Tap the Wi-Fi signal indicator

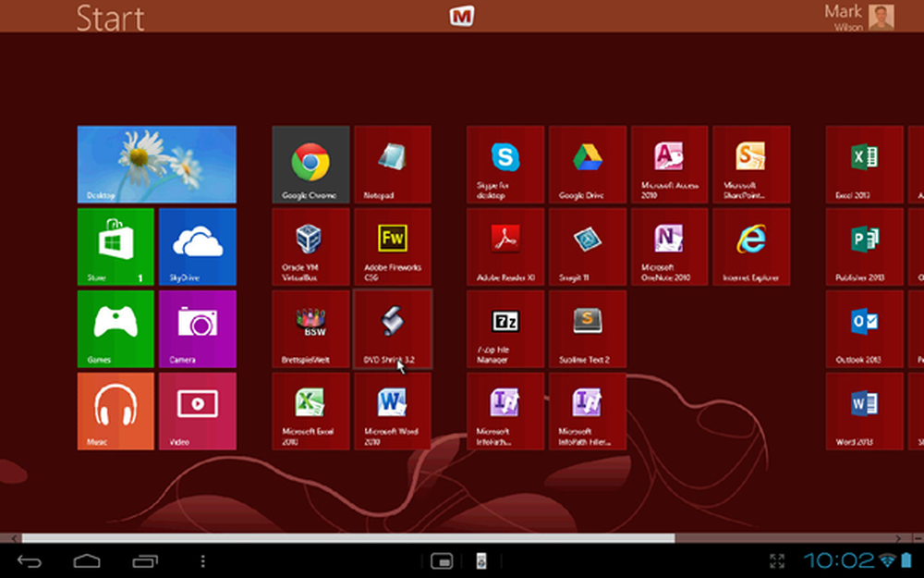(887, 560)
